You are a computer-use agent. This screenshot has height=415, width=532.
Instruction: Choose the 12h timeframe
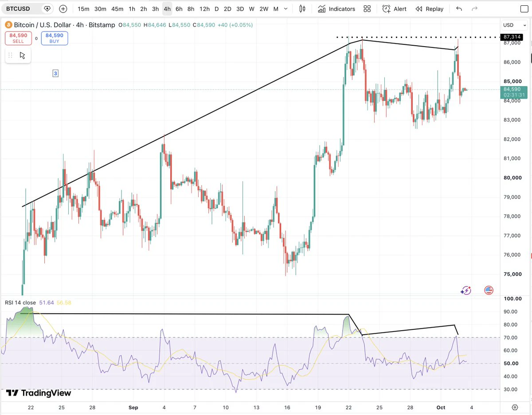(x=204, y=9)
